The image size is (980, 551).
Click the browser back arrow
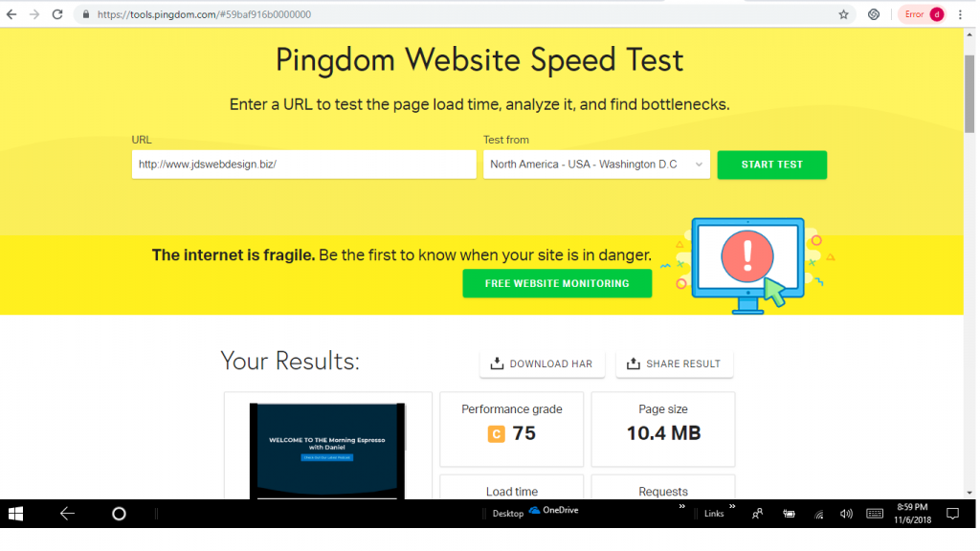(11, 14)
